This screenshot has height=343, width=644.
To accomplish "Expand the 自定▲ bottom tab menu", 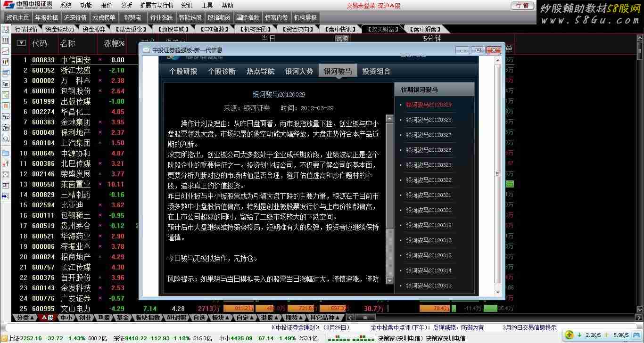I will [245, 318].
